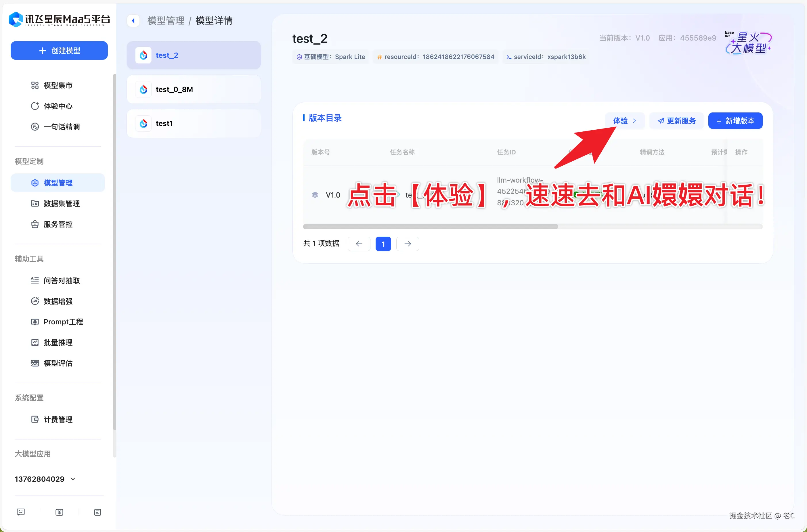Viewport: 807px width, 532px height.
Task: Click the 数据增强 sidebar icon
Action: pyautogui.click(x=35, y=301)
